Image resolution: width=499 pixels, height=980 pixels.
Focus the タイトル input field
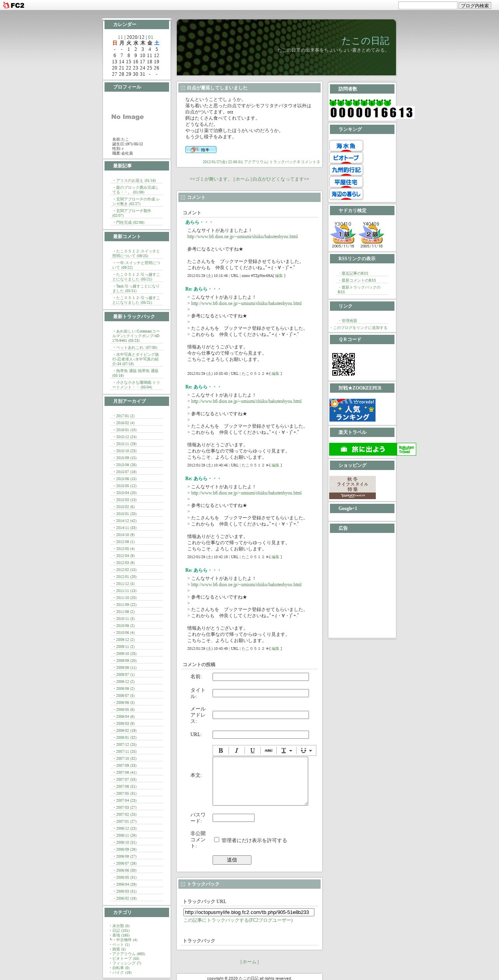(x=260, y=693)
